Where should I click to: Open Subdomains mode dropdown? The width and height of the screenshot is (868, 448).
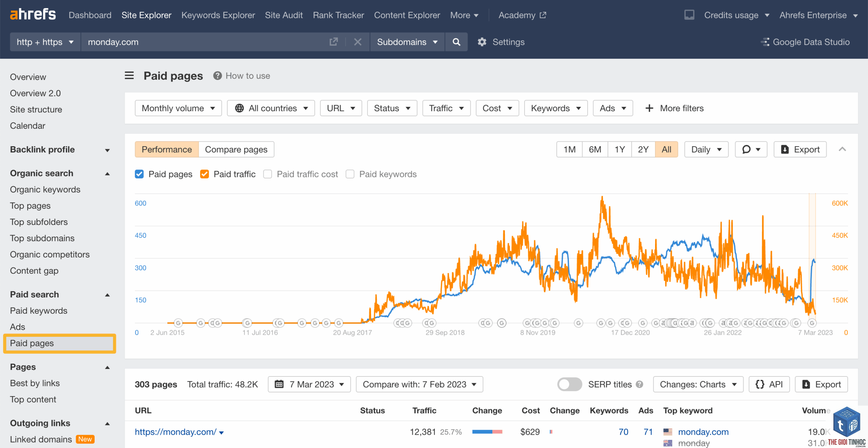[407, 42]
